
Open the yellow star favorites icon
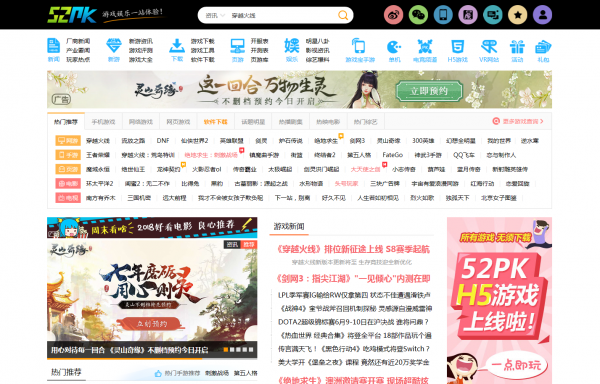[x=518, y=15]
